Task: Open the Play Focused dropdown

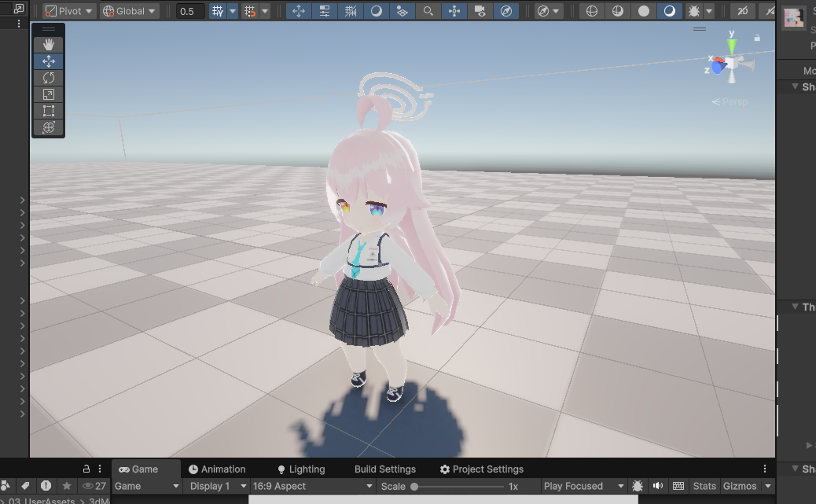Action: (x=583, y=486)
